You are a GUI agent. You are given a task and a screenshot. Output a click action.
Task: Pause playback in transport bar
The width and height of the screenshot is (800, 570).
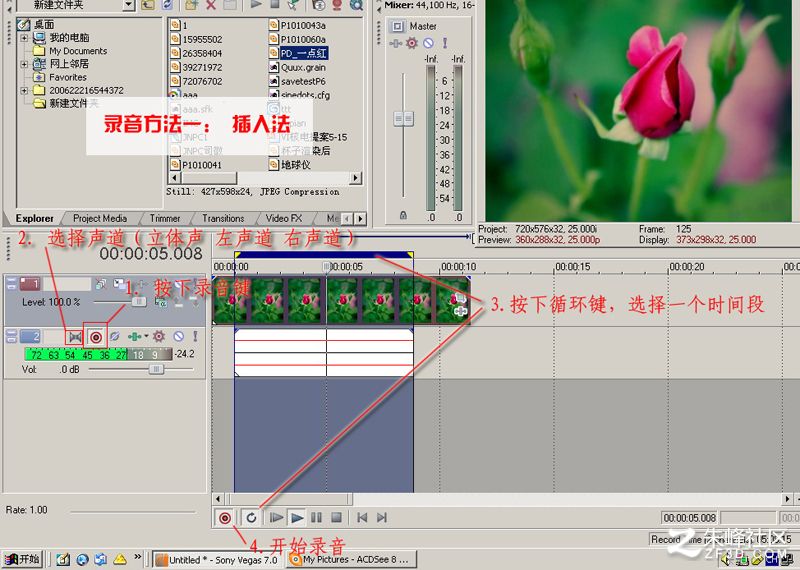pyautogui.click(x=316, y=518)
